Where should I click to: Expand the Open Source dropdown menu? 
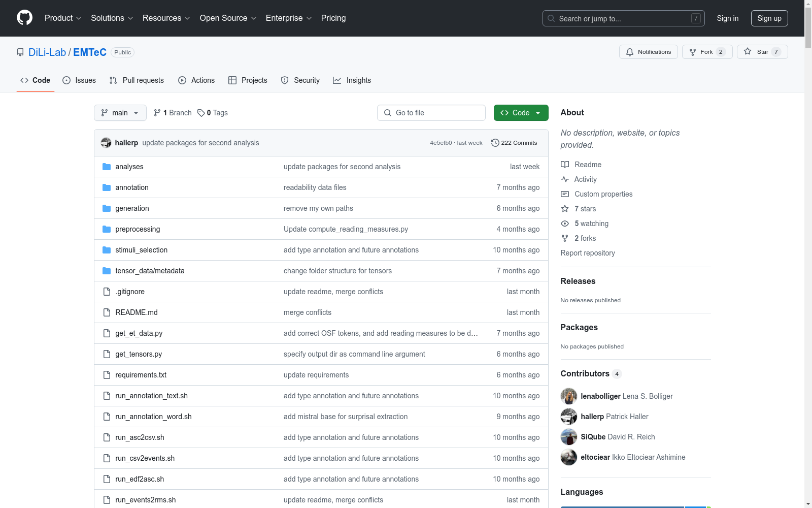point(228,18)
